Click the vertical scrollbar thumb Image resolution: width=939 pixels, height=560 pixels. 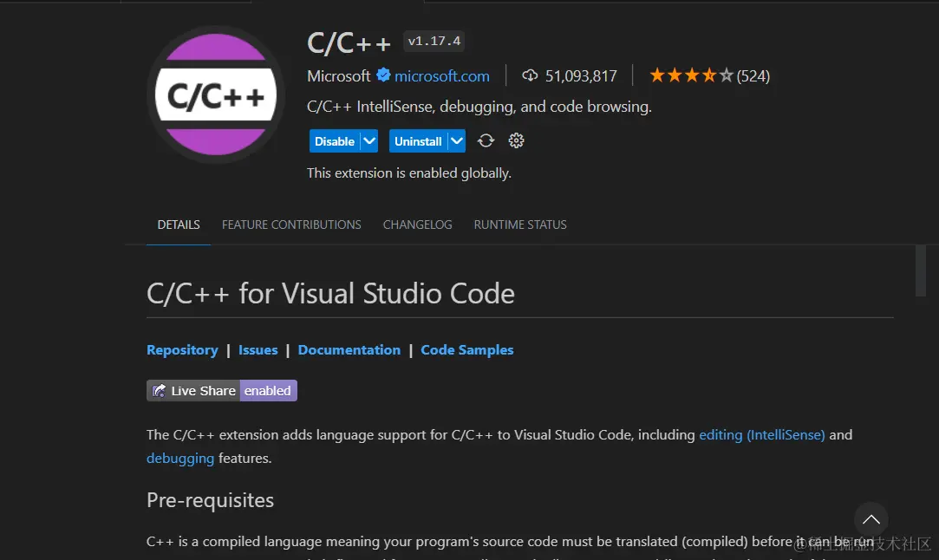tap(921, 270)
